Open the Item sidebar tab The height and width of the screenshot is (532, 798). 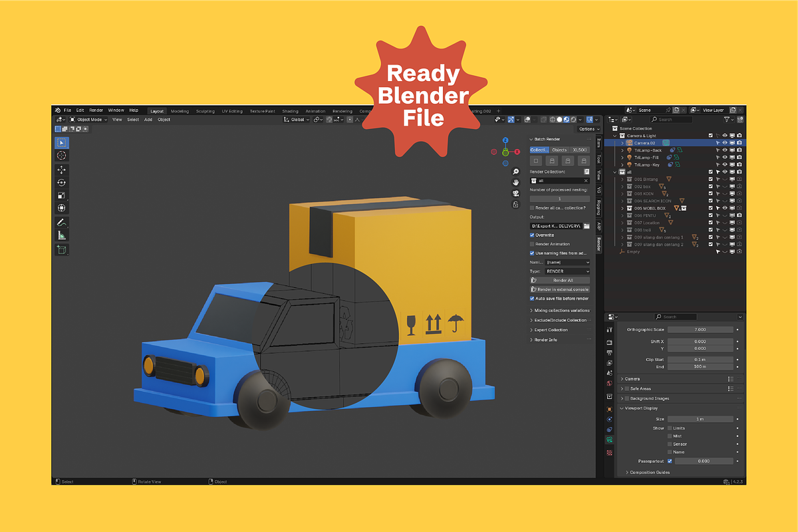(x=598, y=142)
